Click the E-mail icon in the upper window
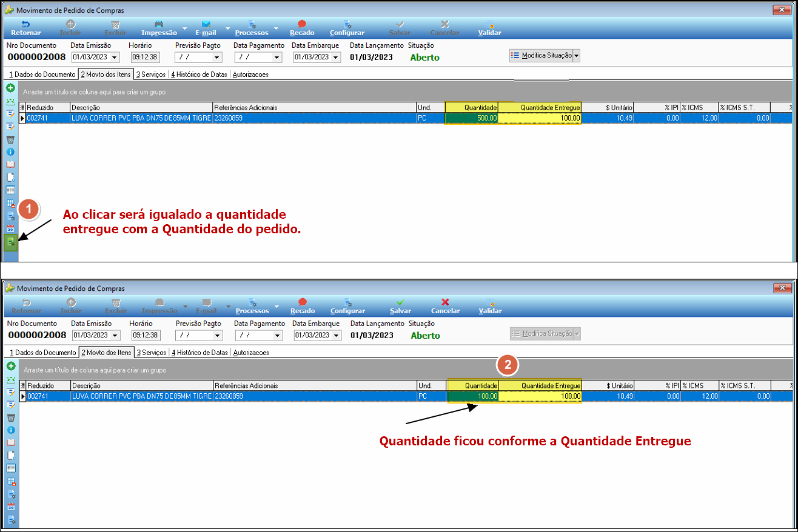The height and width of the screenshot is (532, 798). point(206,24)
